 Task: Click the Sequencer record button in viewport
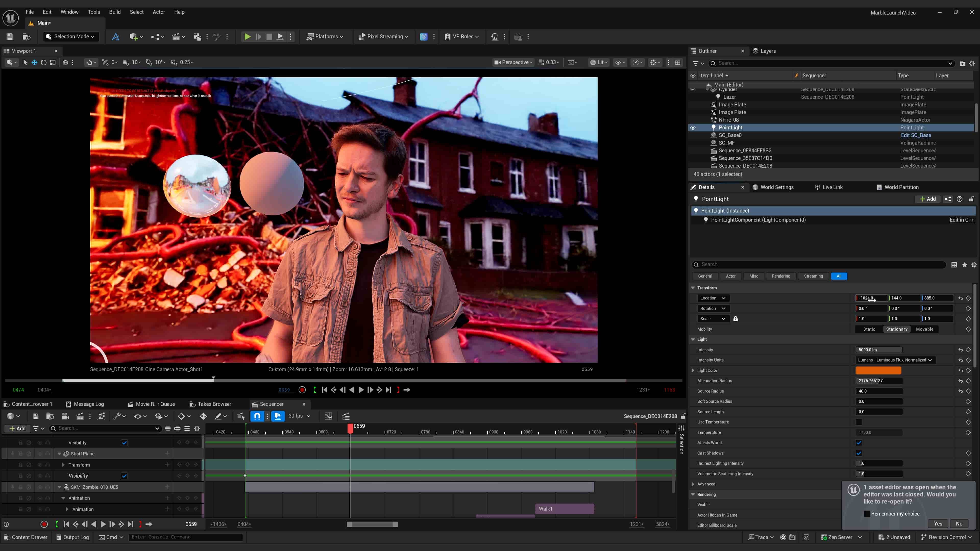tap(302, 390)
